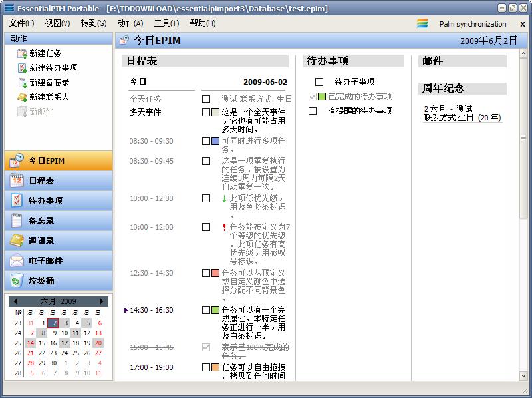Uncheck the 已完成的待办事项 checkbox
The height and width of the screenshot is (398, 532).
tap(313, 97)
